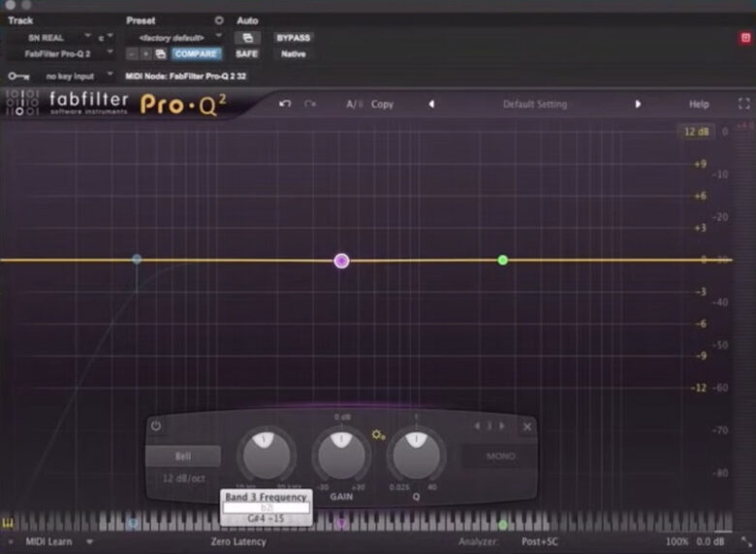Toggle the COMPARE button
The width and height of the screenshot is (756, 554).
click(x=196, y=53)
